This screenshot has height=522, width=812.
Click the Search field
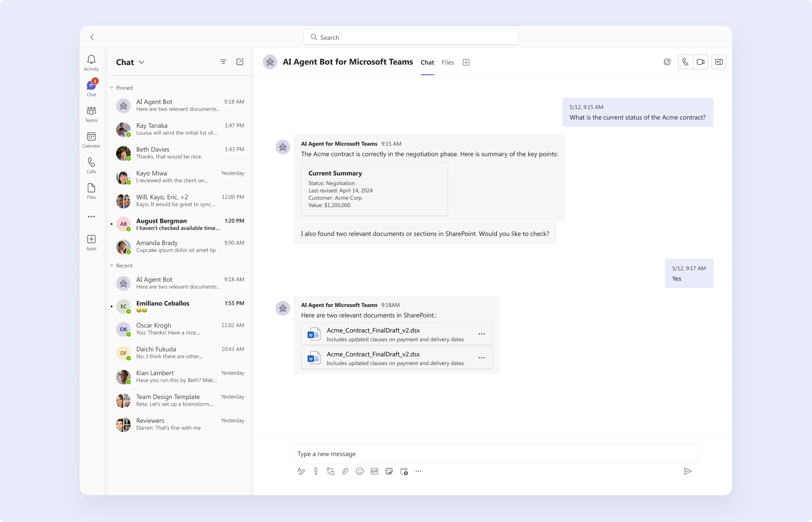tap(411, 37)
